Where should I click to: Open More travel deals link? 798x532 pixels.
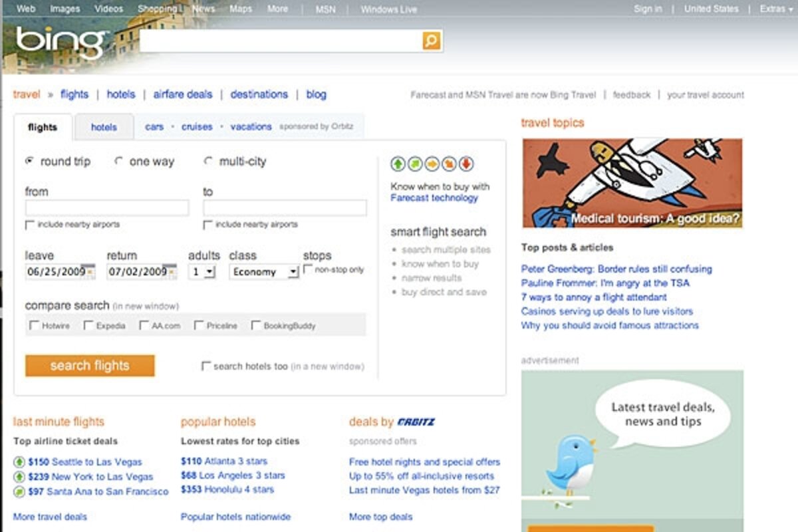coord(50,517)
